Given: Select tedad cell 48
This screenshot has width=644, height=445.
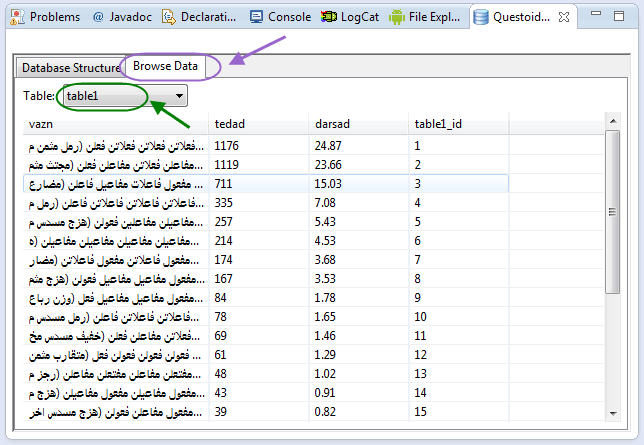Looking at the screenshot, I should coord(259,374).
